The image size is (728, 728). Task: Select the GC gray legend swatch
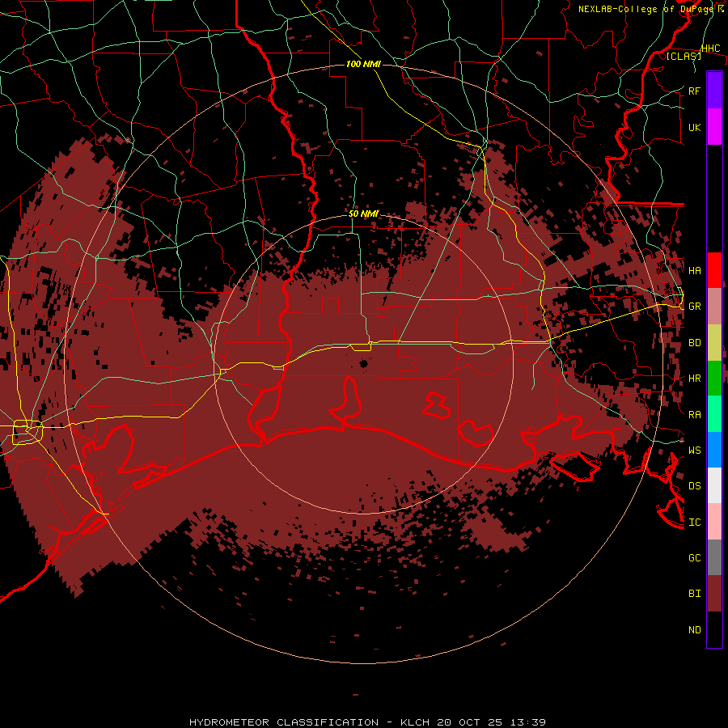[714, 557]
